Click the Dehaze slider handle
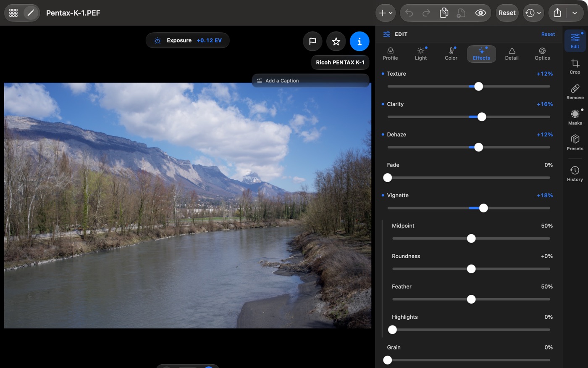Viewport: 588px width, 368px height. 478,147
